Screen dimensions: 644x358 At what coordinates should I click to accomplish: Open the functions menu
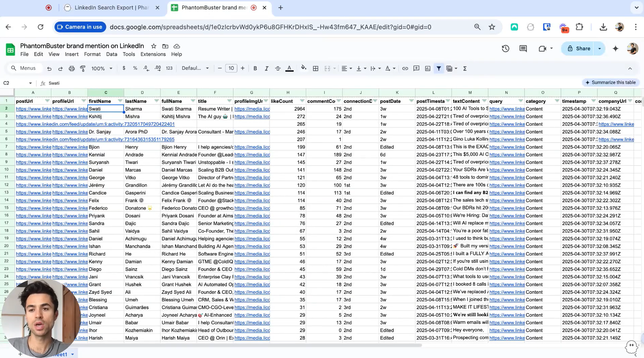pyautogui.click(x=465, y=68)
